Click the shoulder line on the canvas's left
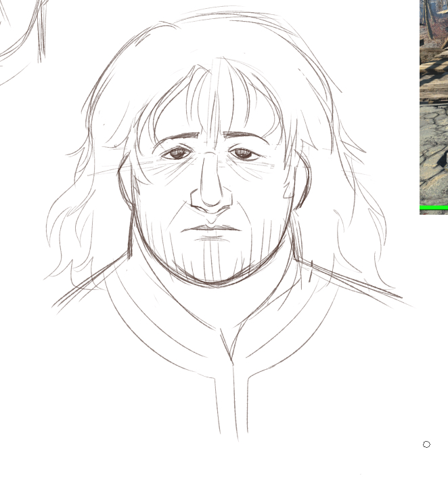The width and height of the screenshot is (448, 481). [88, 285]
